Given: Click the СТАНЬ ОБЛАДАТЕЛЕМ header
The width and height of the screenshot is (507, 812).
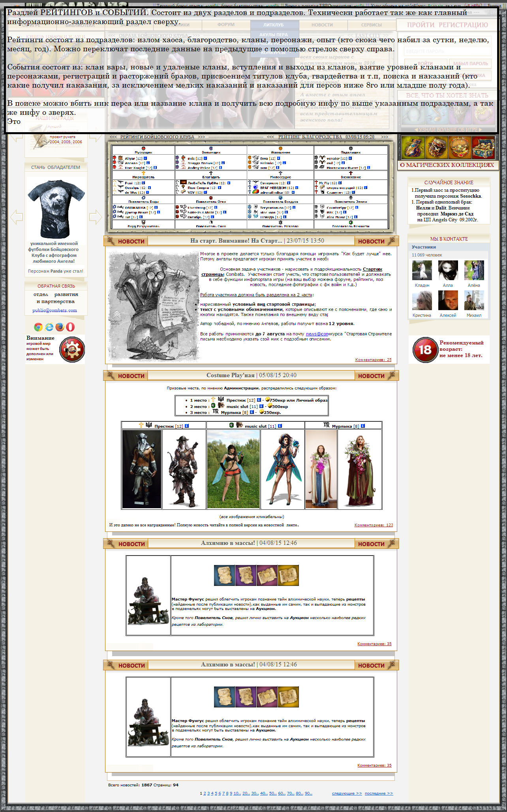Looking at the screenshot, I should click(56, 167).
